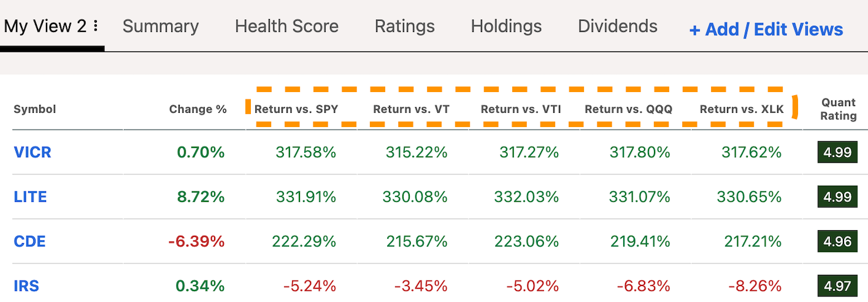Screen dimensions: 868x302
Task: Open the VICR ticker link
Action: pyautogui.click(x=32, y=152)
